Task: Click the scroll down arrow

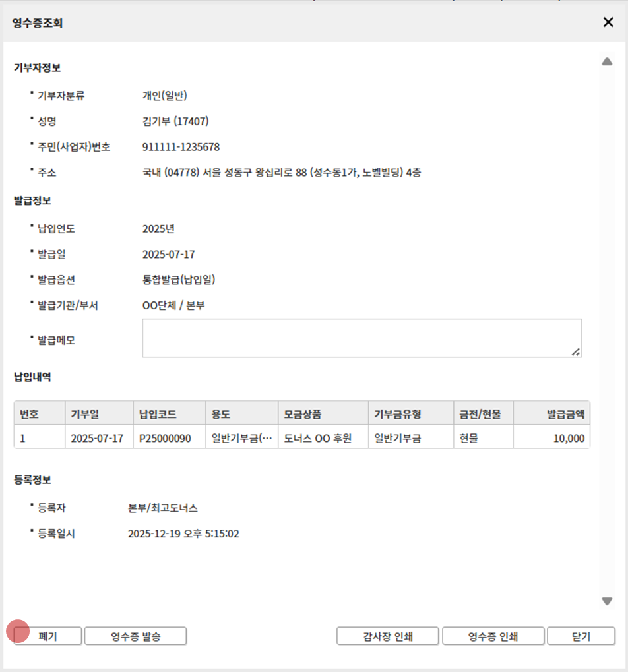Action: 607,601
